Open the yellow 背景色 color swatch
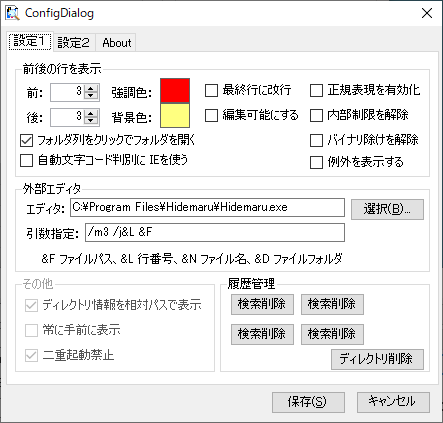Screen dimensions: 443x423 175,115
